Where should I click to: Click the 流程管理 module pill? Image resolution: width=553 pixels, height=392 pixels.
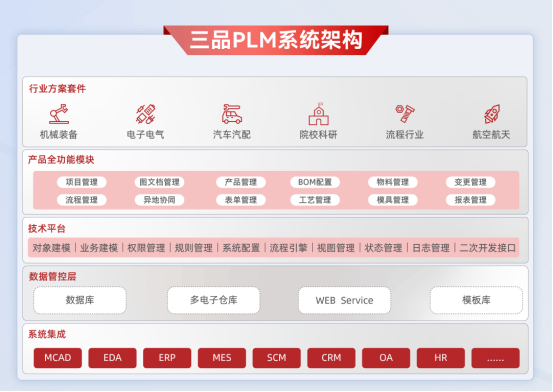click(81, 200)
